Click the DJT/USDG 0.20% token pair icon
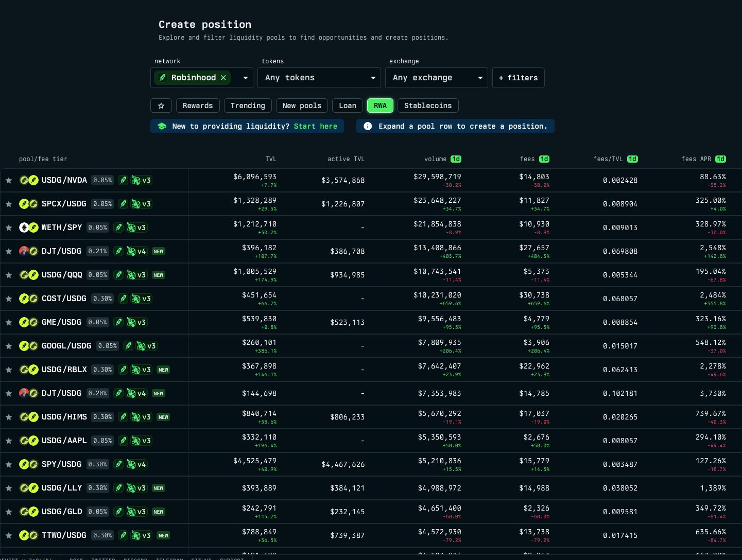This screenshot has height=560, width=742. 29,393
